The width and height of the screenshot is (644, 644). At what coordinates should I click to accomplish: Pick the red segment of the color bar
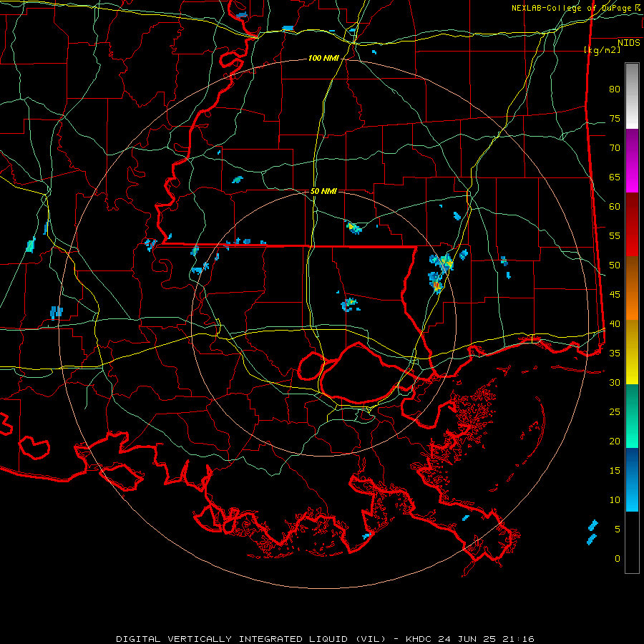click(x=632, y=225)
